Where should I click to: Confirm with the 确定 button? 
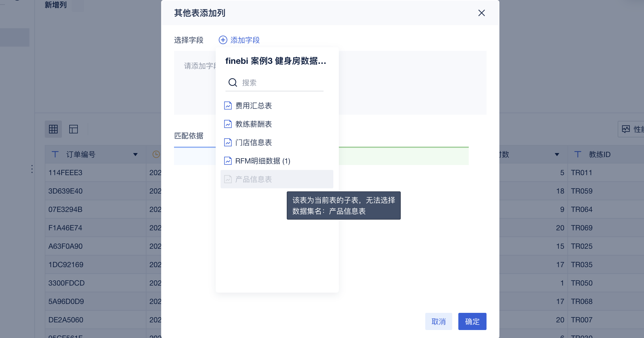coord(472,321)
